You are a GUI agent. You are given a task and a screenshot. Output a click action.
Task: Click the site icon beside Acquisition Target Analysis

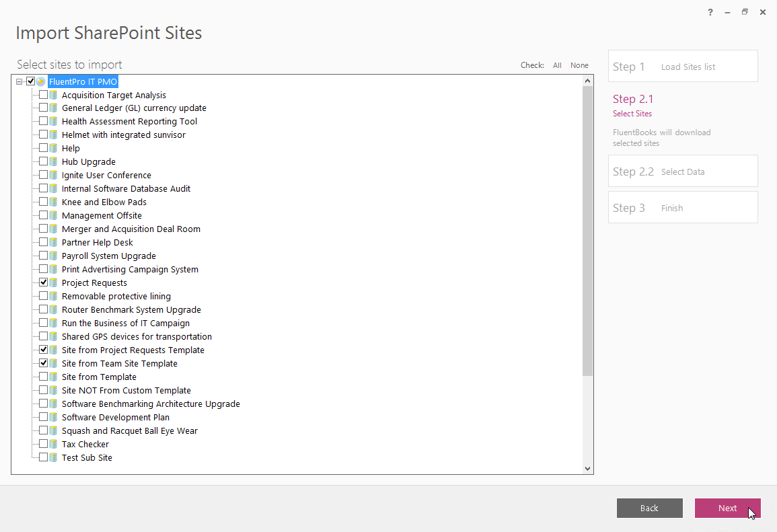54,95
